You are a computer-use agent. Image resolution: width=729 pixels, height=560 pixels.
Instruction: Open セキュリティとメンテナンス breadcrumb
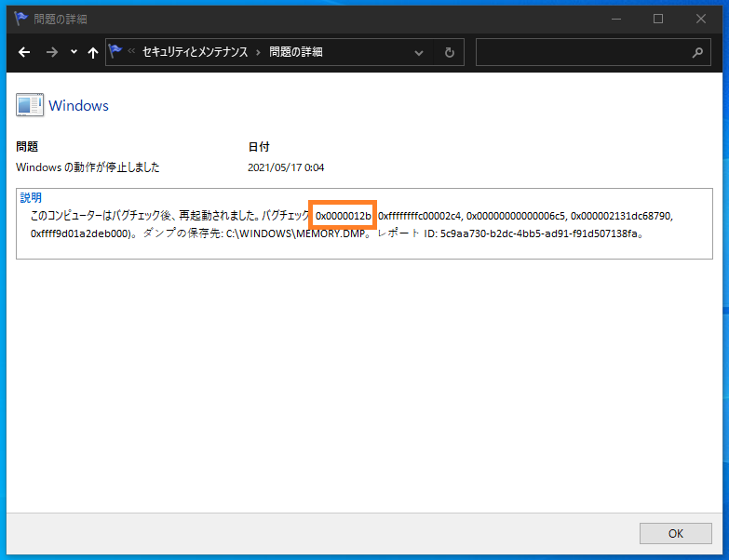(195, 52)
